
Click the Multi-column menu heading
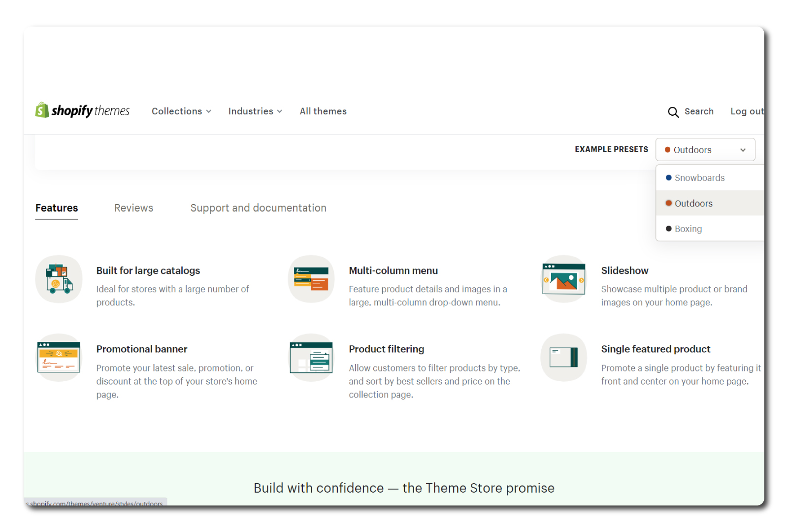394,270
